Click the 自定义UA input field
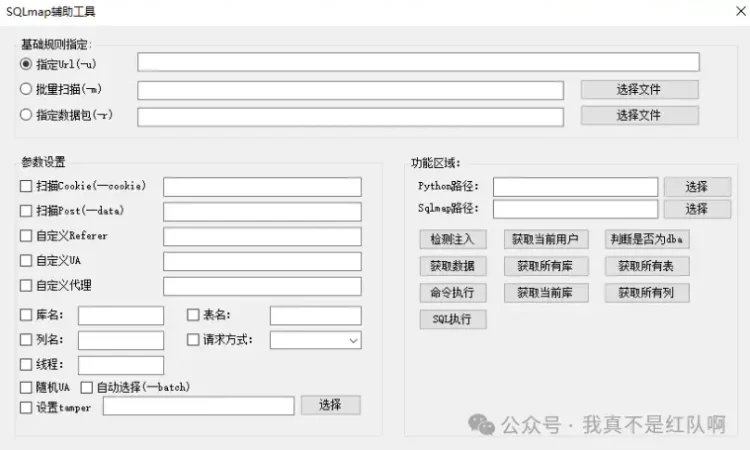Screen dimensions: 750x450 coord(262,262)
